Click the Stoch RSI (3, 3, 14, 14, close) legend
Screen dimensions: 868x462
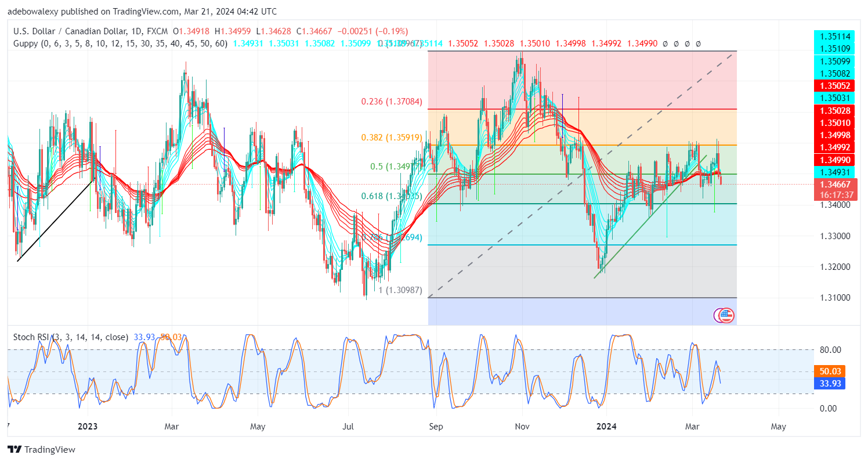tap(71, 337)
